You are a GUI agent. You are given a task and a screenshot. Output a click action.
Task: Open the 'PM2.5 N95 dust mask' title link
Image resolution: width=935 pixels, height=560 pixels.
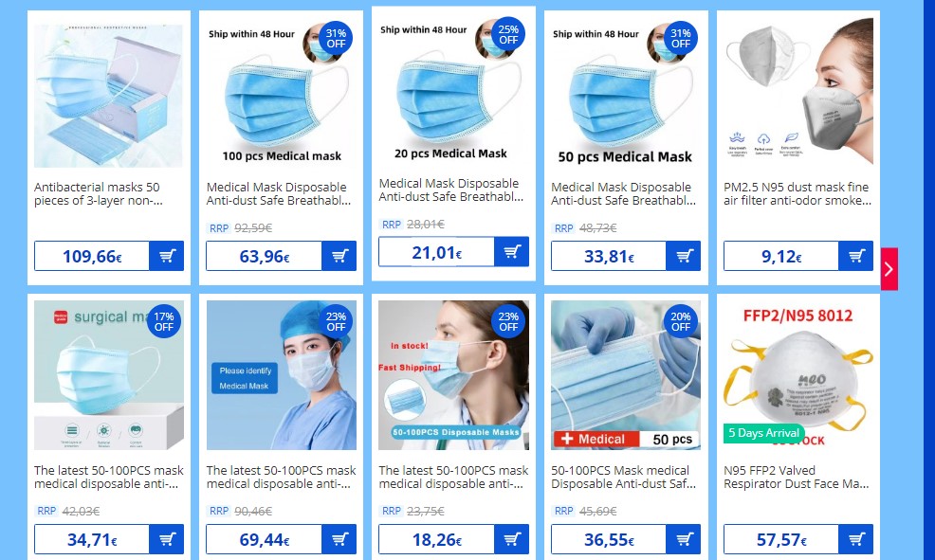pos(797,193)
